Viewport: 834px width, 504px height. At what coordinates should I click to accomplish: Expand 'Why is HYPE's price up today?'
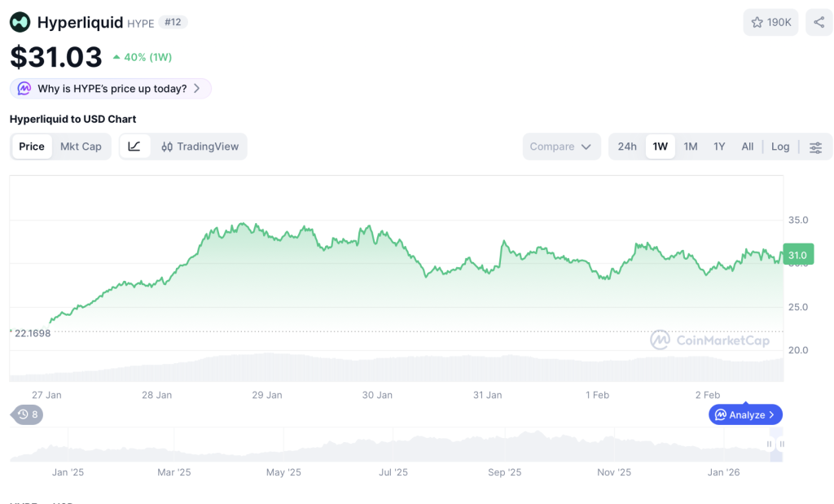click(111, 89)
